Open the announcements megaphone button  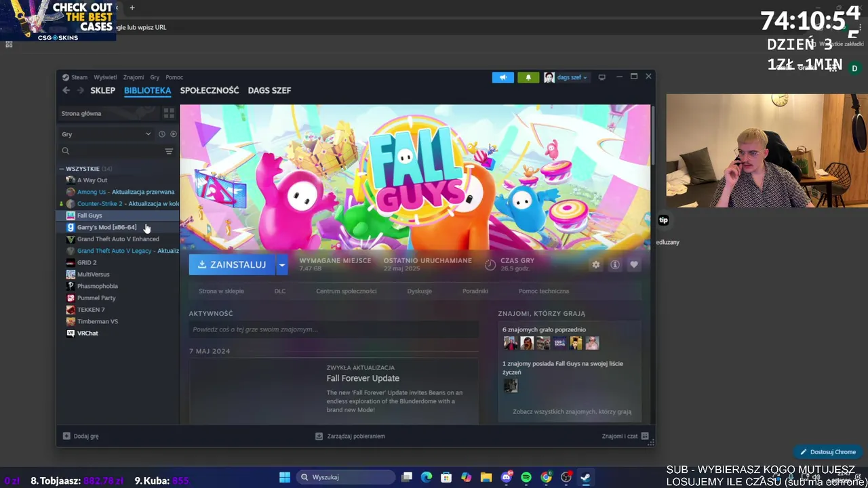[503, 77]
